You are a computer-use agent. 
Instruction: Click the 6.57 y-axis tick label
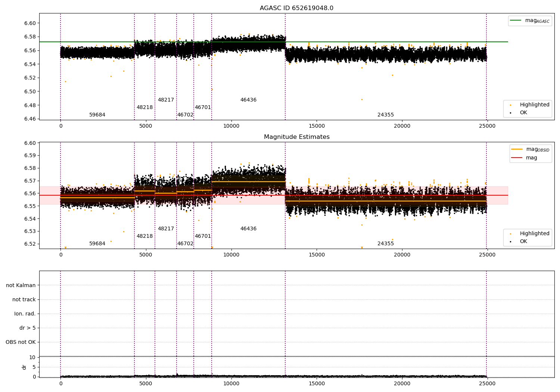[30, 181]
